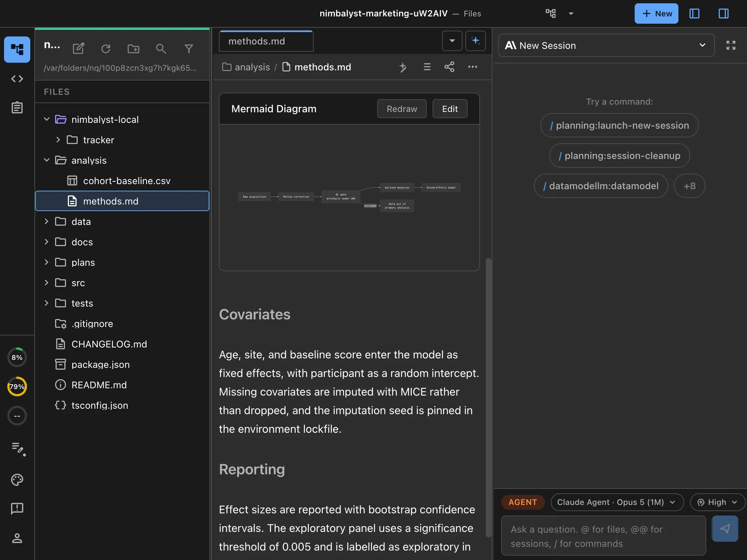Expand the plans folder
This screenshot has width=747, height=560.
coord(46,262)
